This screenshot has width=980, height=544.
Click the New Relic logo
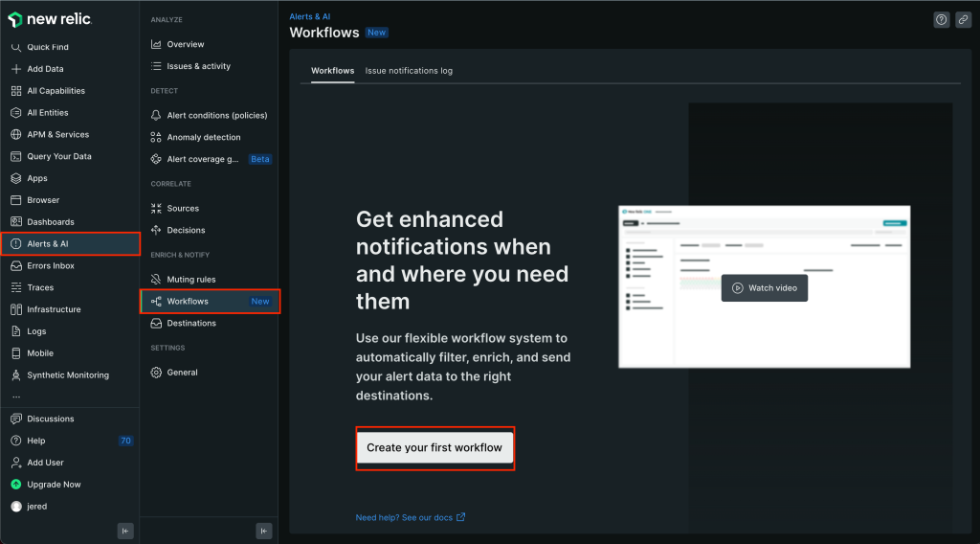click(x=50, y=19)
